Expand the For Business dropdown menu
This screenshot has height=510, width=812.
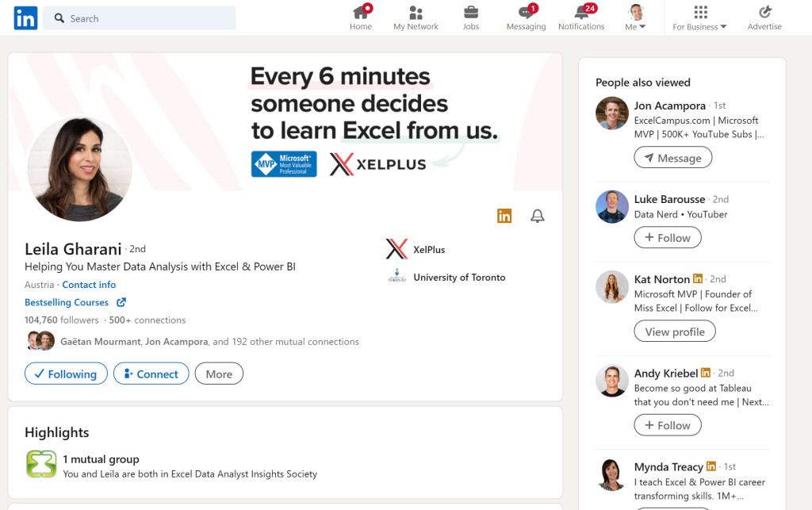point(699,18)
